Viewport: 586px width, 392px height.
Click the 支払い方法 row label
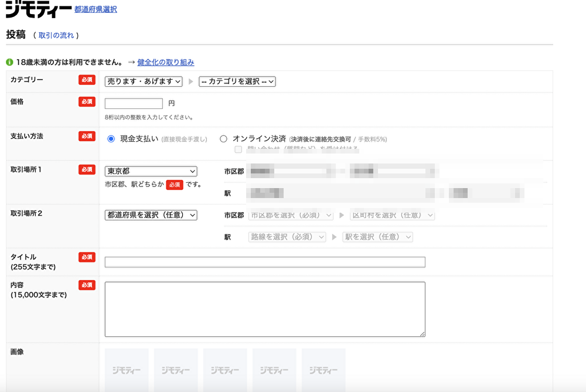click(x=27, y=136)
